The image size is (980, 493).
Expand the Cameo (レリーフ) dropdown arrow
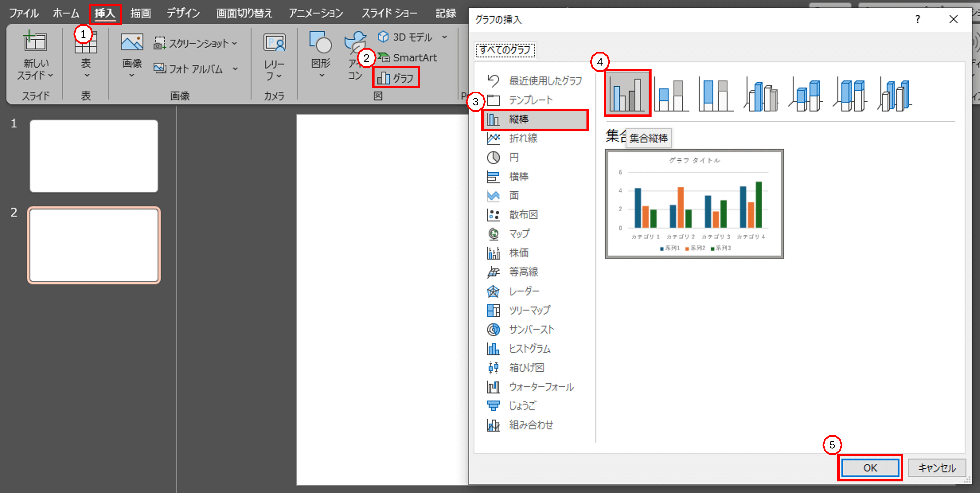tap(279, 76)
